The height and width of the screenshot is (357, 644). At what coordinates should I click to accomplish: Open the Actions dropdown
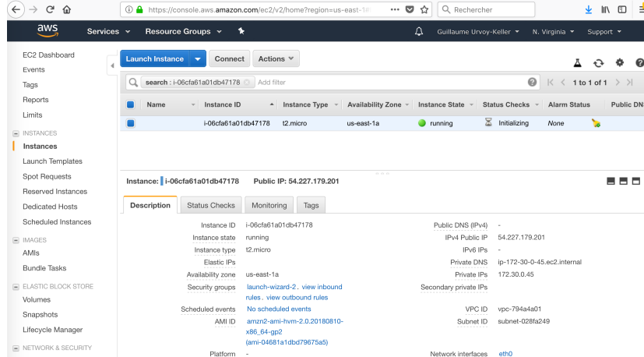point(276,58)
